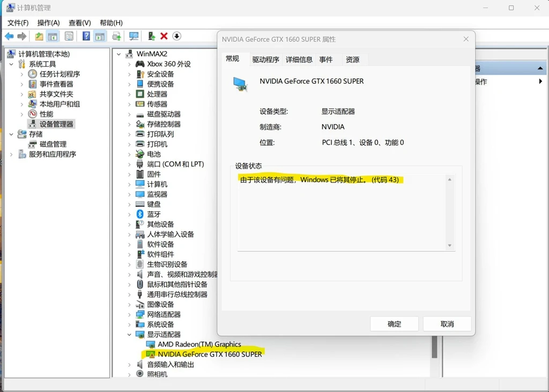This screenshot has width=549, height=392.
Task: Click the 取消 button
Action: (447, 324)
